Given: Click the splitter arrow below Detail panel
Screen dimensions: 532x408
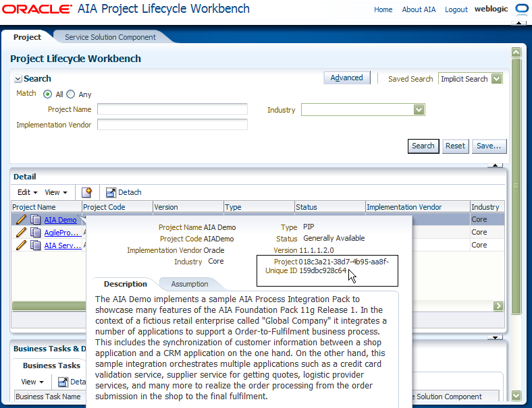Looking at the screenshot, I should (x=495, y=337).
